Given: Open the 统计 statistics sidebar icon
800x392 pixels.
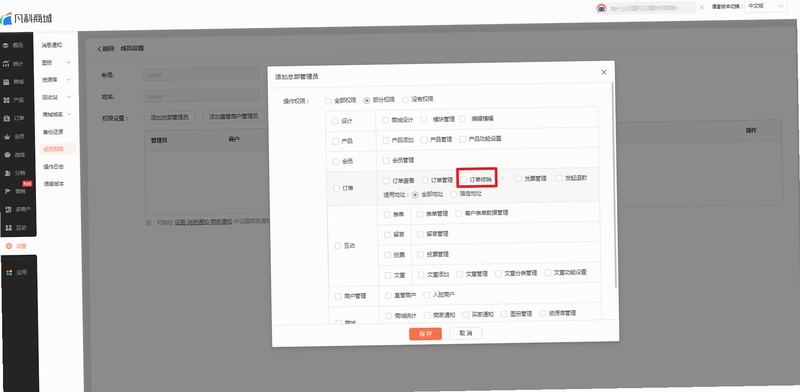Looking at the screenshot, I should (x=6, y=64).
